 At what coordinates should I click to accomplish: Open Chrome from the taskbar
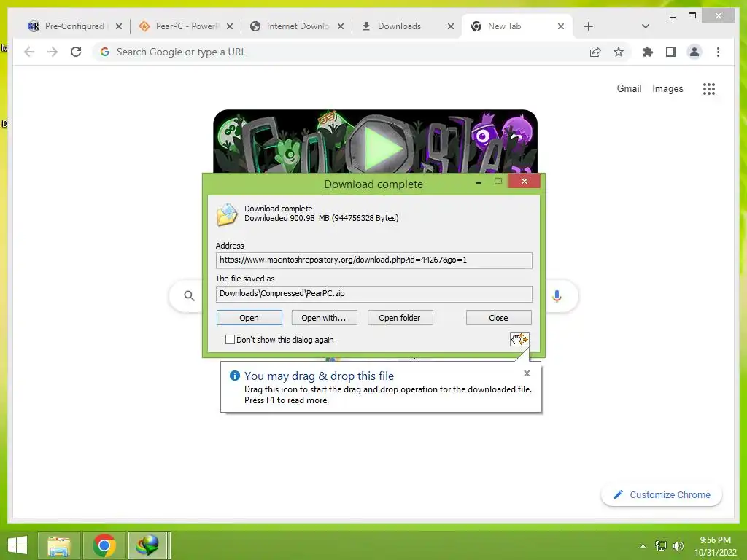coord(104,545)
